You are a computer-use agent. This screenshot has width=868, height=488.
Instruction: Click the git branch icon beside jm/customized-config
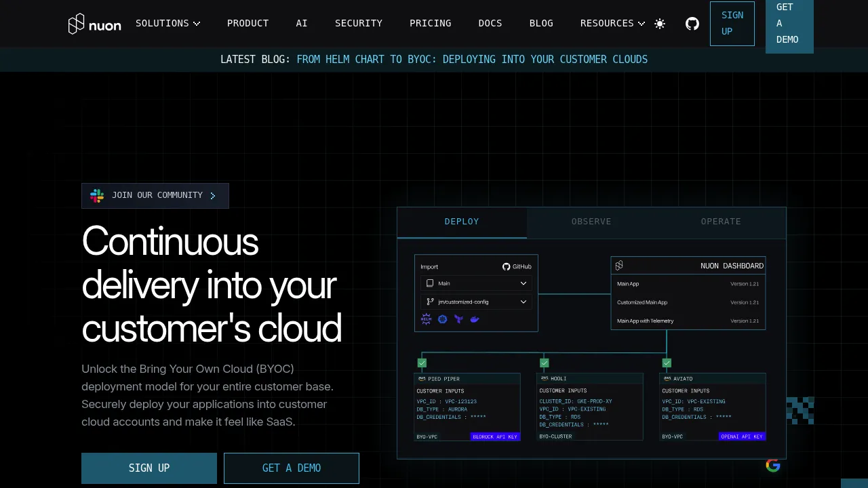(x=430, y=302)
